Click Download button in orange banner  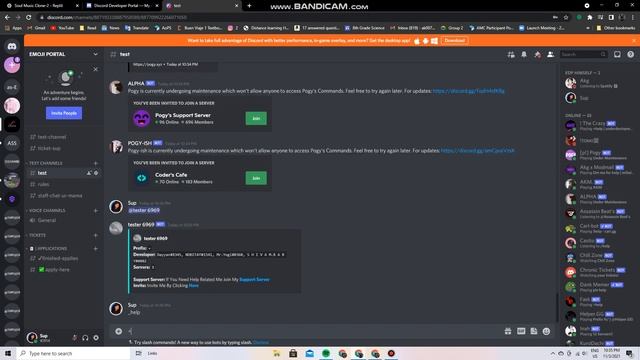pyautogui.click(x=454, y=40)
